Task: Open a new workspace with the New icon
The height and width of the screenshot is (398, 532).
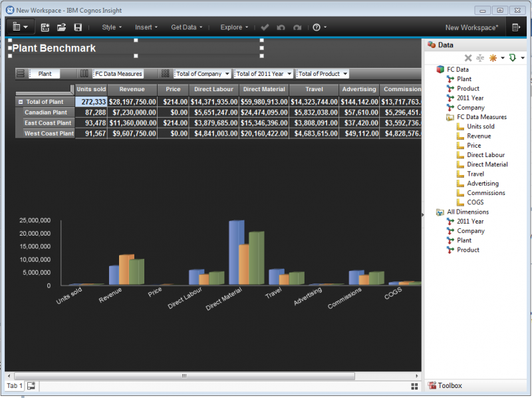Action: click(44, 27)
